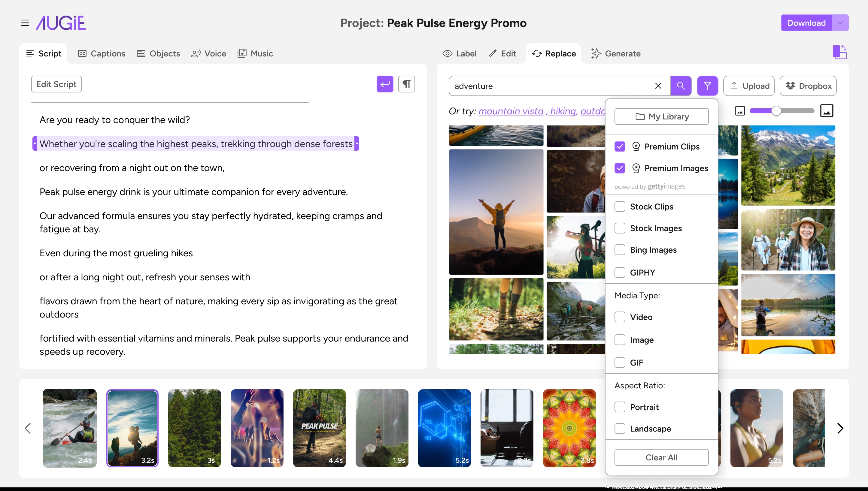Click the small thumbnail size icon
This screenshot has width=868, height=491.
[740, 111]
